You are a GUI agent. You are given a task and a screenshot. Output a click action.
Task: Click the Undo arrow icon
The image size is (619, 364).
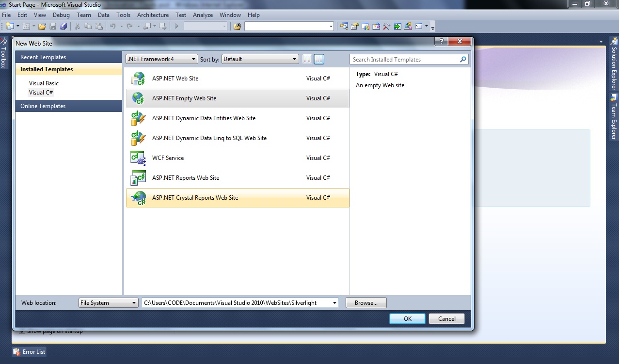point(112,26)
